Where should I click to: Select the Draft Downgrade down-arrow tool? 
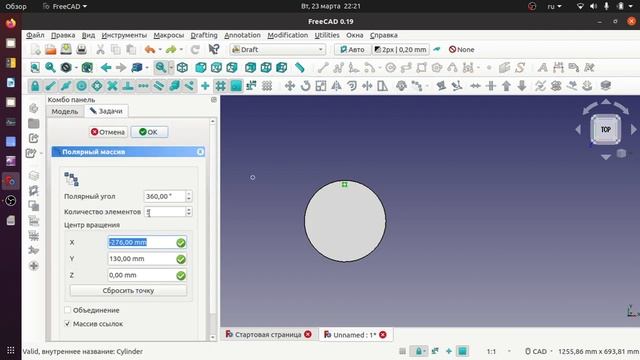pos(522,86)
